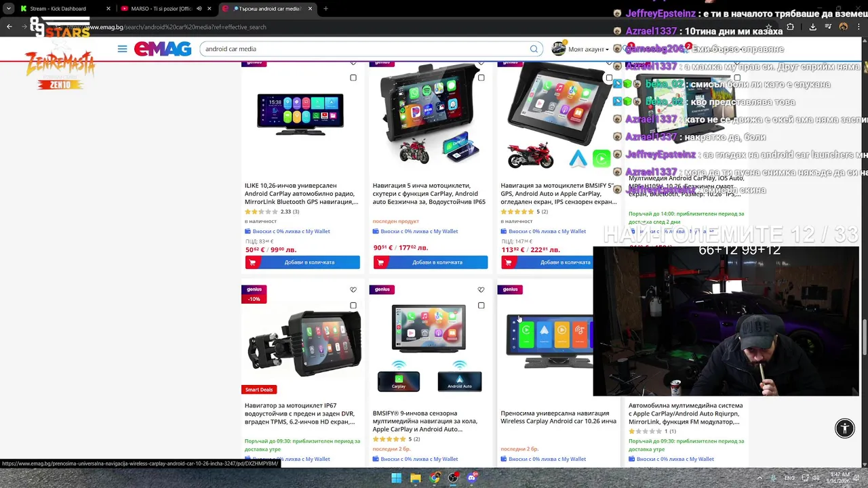
Task: Add ILIKE 10,26 radio to cart
Action: [x=302, y=262]
